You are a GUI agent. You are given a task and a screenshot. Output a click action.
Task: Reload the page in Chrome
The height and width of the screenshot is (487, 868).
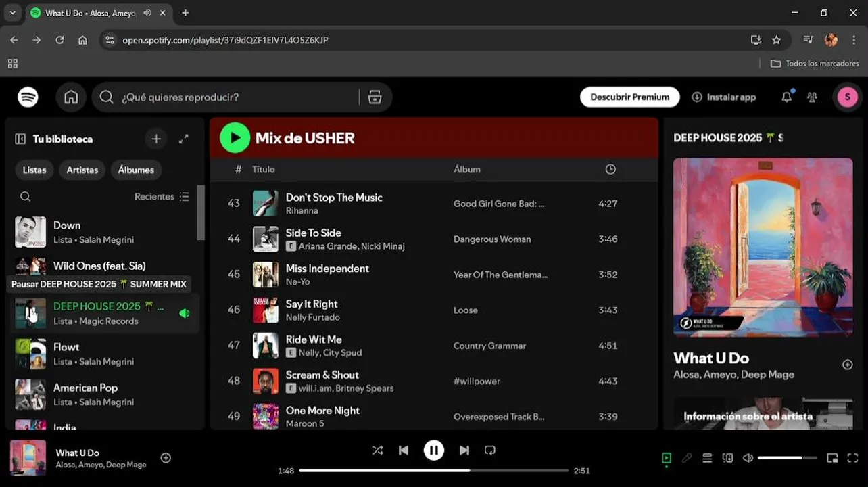[x=59, y=40]
